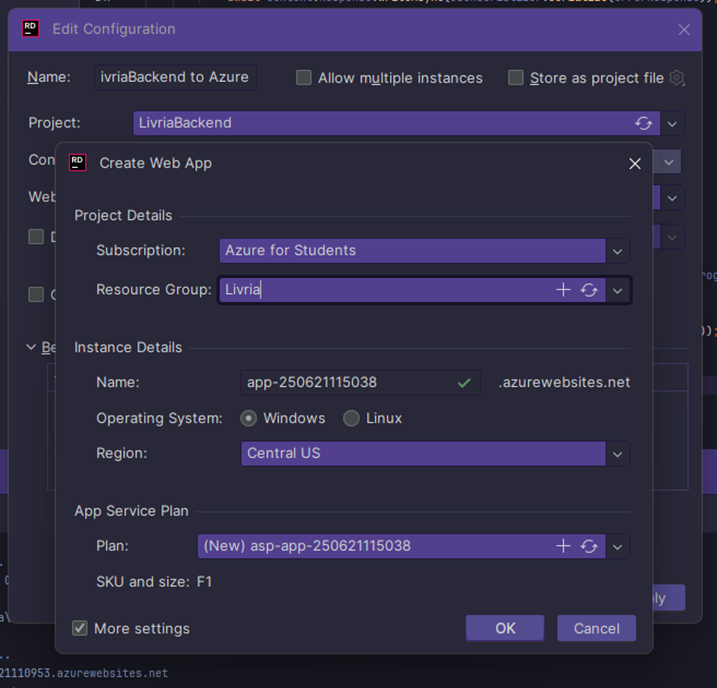Screen dimensions: 717x688
Task: Click the plus icon to create new App Service Plan
Action: point(563,546)
